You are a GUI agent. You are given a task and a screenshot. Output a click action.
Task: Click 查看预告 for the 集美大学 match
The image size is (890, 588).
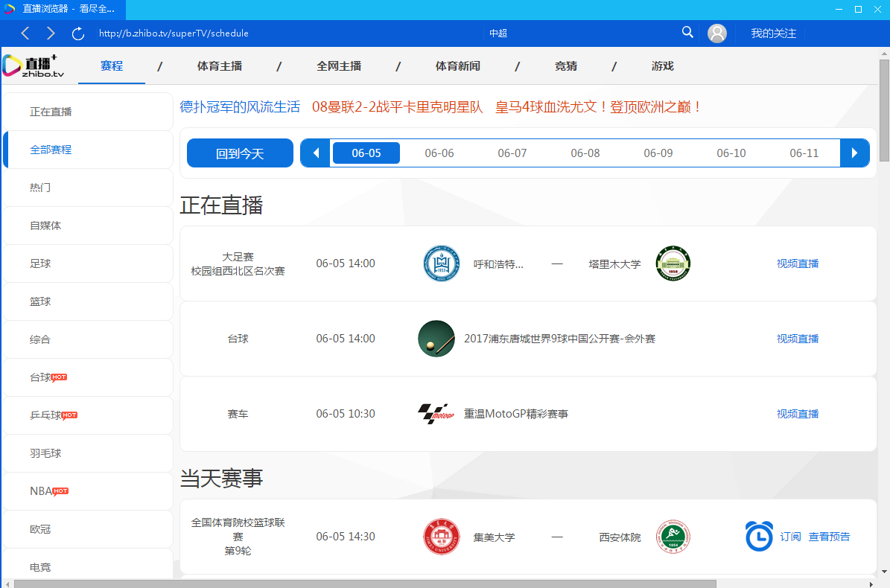[829, 536]
